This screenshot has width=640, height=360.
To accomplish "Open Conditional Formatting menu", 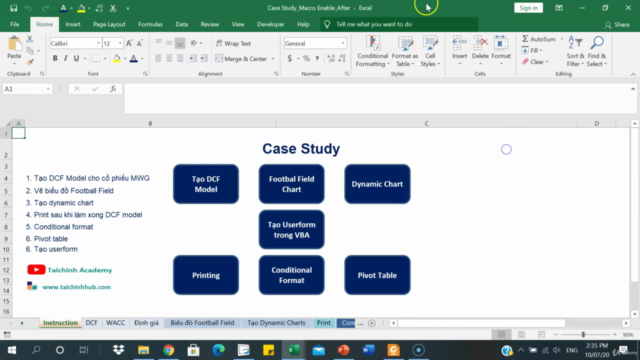I will point(372,51).
